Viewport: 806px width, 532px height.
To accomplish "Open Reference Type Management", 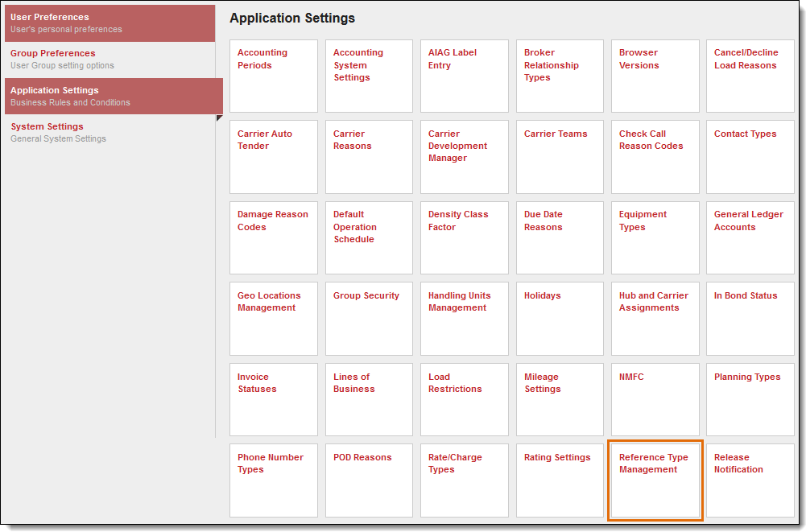I will [x=655, y=480].
